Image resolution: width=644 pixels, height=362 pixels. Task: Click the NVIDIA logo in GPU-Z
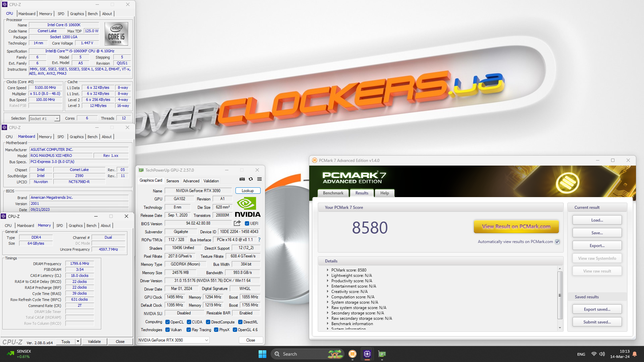(x=248, y=207)
